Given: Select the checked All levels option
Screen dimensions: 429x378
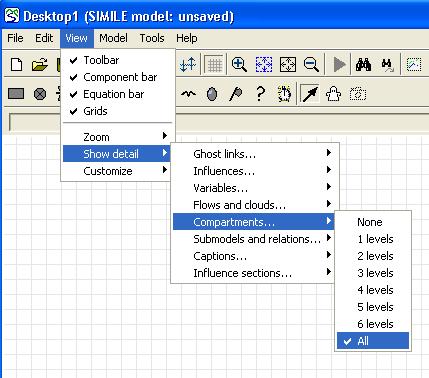Looking at the screenshot, I should click(373, 341).
